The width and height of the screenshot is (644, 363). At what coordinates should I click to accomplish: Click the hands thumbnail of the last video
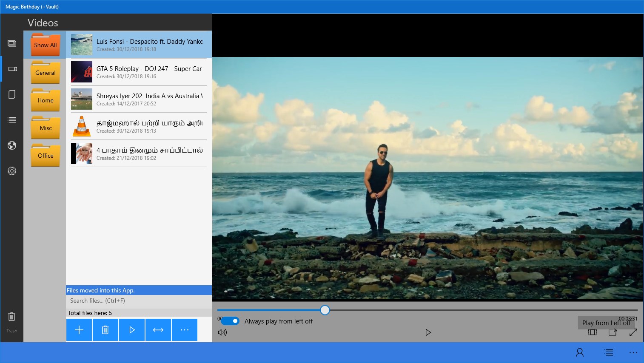click(x=82, y=153)
